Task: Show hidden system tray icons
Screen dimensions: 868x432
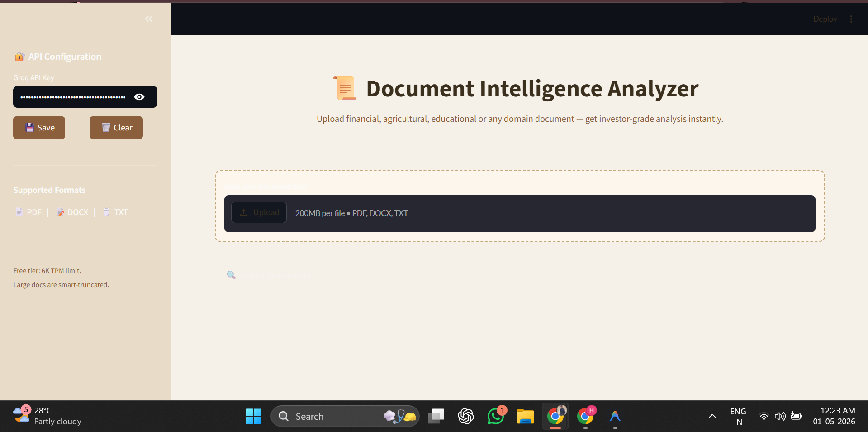Action: [712, 416]
